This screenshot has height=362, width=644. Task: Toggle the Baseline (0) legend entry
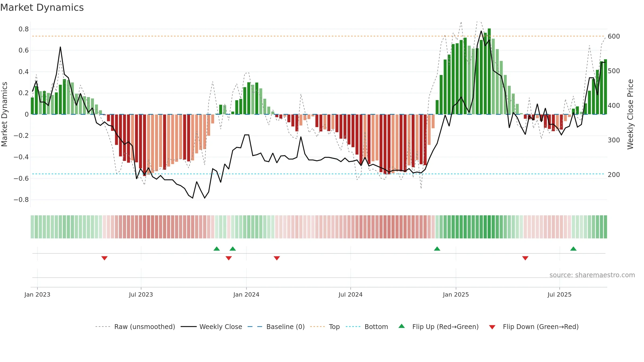click(x=276, y=327)
